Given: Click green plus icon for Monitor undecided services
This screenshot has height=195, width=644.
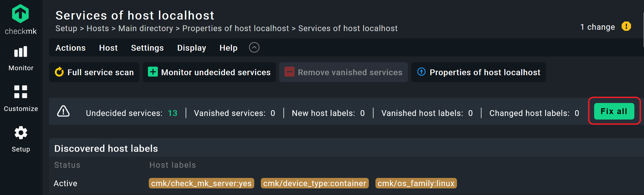Looking at the screenshot, I should click(x=153, y=72).
